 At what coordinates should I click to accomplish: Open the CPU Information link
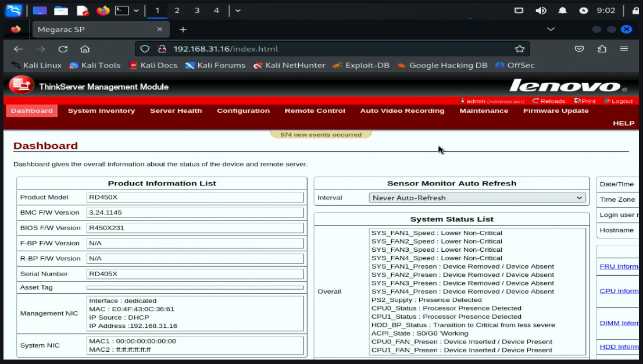[x=619, y=291]
